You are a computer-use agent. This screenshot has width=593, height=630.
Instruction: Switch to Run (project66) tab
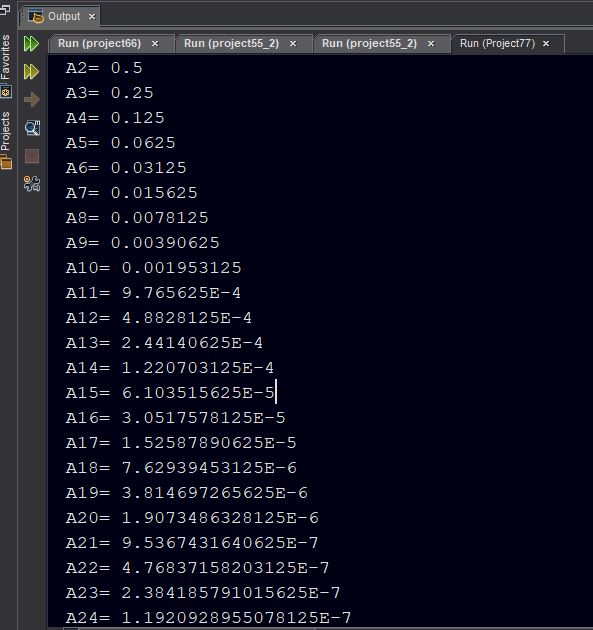click(x=99, y=43)
